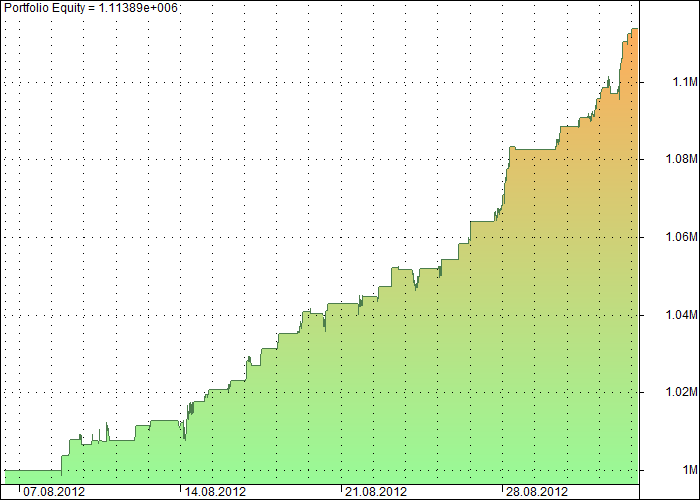Click the tick mark above 07.08.2012
This screenshot has height=500, width=700.
20,488
